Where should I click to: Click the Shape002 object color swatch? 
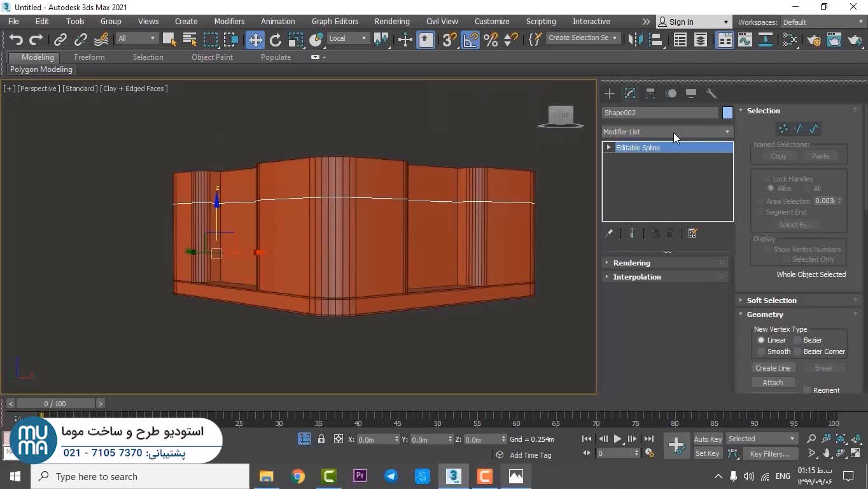click(x=727, y=113)
